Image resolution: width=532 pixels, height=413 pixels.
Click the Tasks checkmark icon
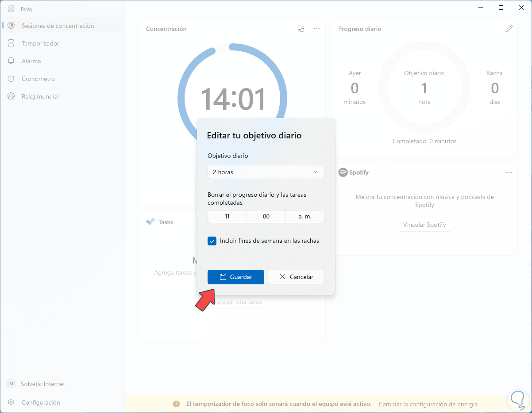pyautogui.click(x=150, y=222)
